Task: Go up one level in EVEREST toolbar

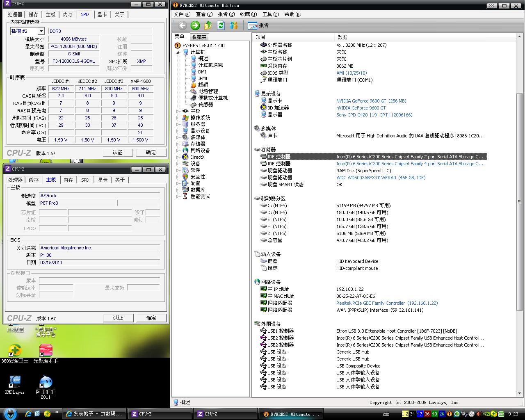Action: tap(208, 25)
